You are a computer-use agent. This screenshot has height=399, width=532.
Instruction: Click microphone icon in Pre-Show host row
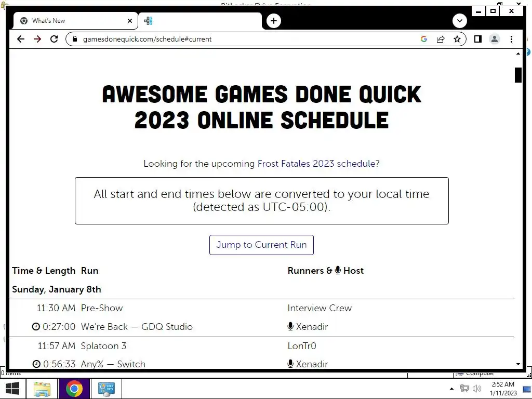[x=290, y=326]
